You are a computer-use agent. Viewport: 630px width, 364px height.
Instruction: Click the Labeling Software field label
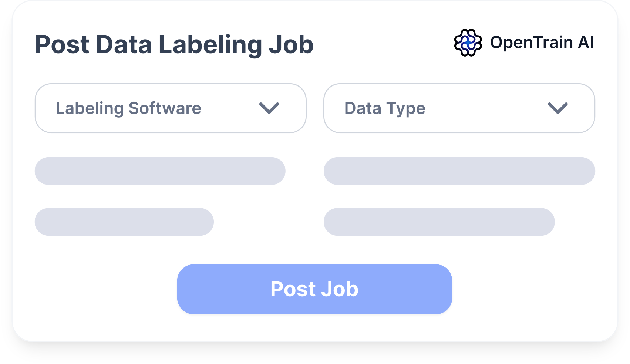[128, 108]
